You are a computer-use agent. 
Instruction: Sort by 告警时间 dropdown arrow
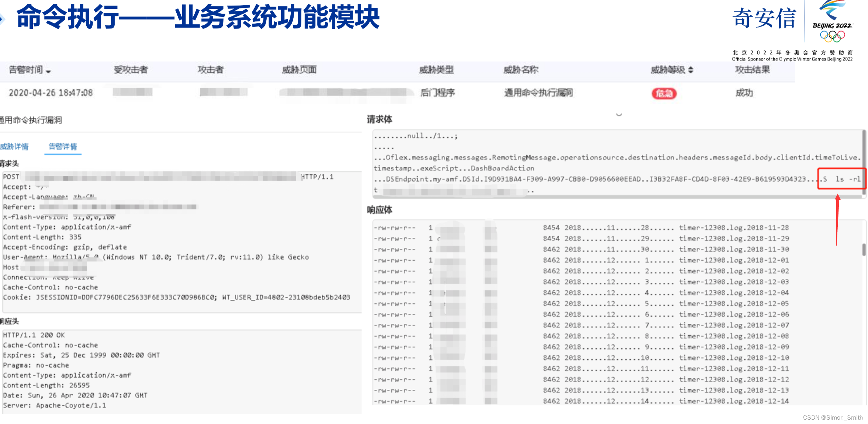click(49, 71)
